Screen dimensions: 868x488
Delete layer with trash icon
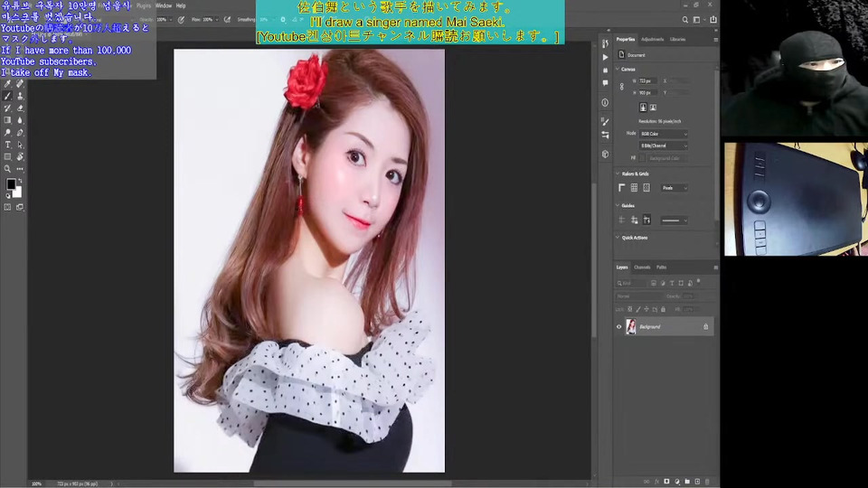pyautogui.click(x=707, y=482)
